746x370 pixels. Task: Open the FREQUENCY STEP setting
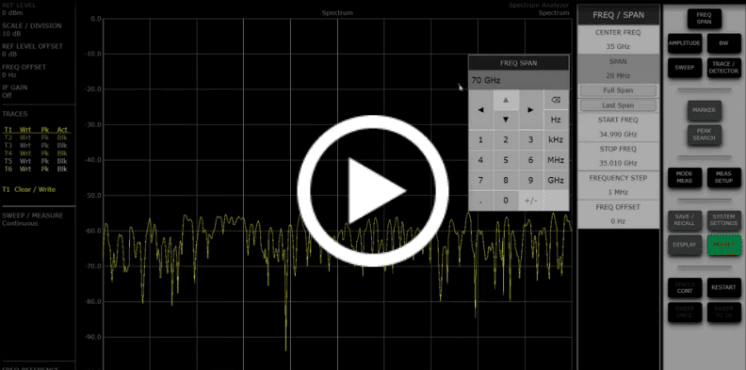pyautogui.click(x=618, y=185)
